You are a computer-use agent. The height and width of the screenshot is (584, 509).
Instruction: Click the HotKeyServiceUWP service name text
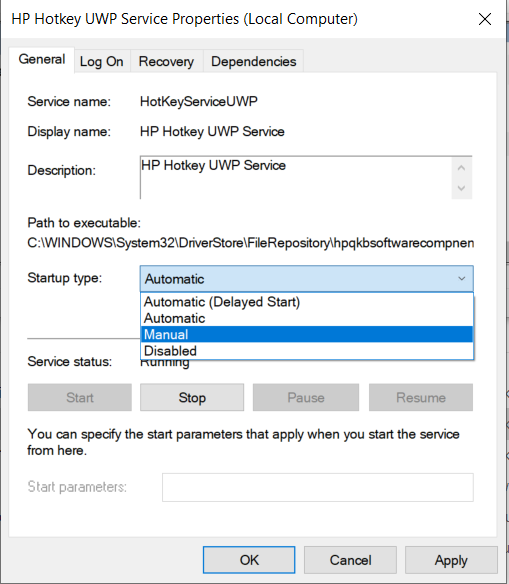tap(199, 101)
